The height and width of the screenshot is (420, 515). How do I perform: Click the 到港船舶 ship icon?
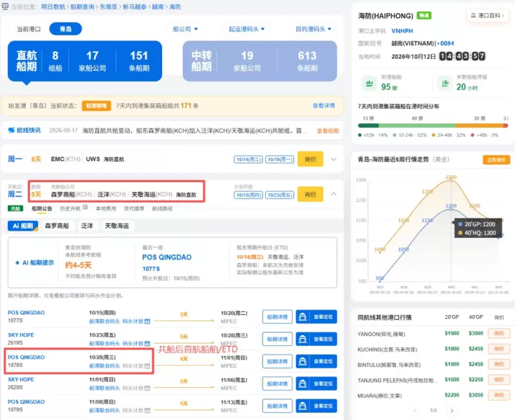tap(369, 84)
